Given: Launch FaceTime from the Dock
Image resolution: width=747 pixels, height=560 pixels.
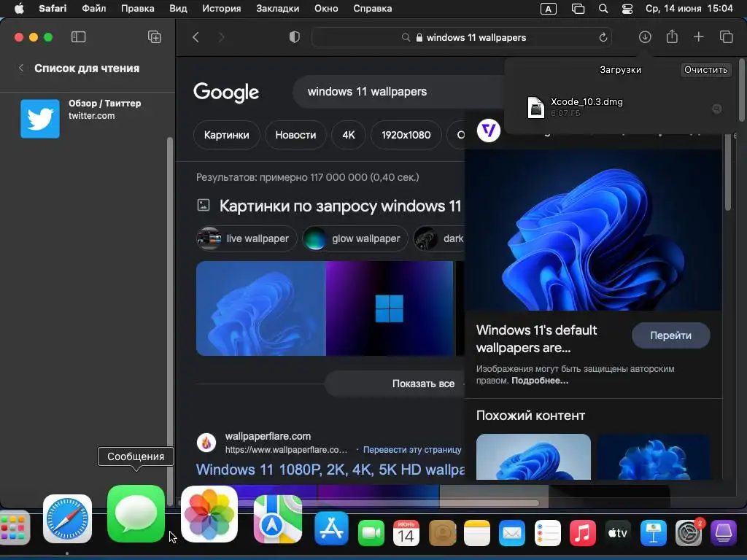Looking at the screenshot, I should (x=371, y=533).
